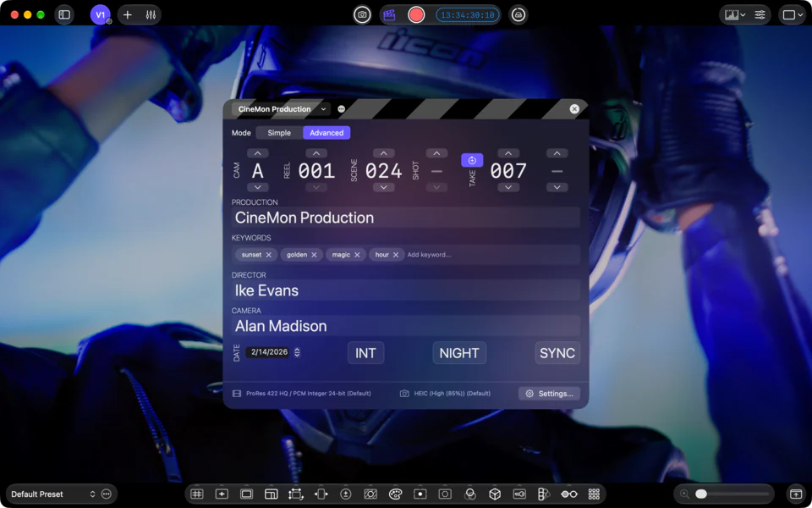The image size is (812, 508).
Task: Toggle the sidebar panel icon
Action: (64, 14)
